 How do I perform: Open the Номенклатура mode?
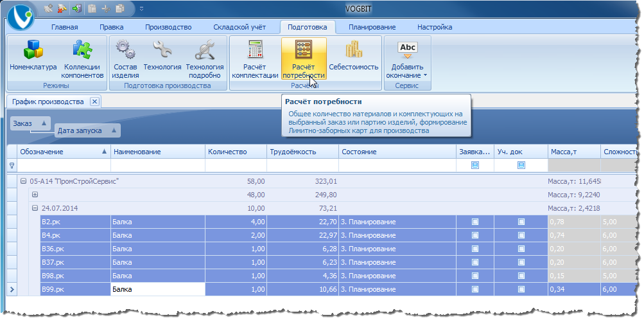tap(33, 58)
